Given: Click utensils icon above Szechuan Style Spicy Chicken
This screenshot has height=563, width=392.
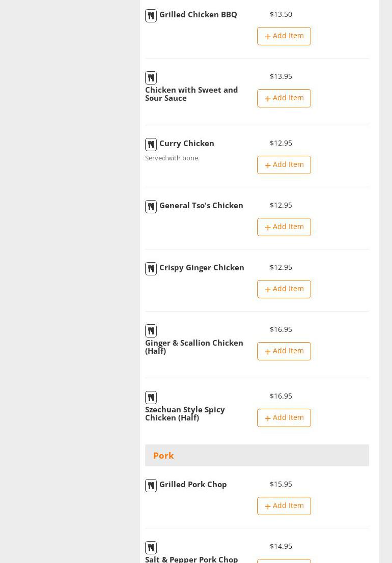Looking at the screenshot, I should [151, 398].
